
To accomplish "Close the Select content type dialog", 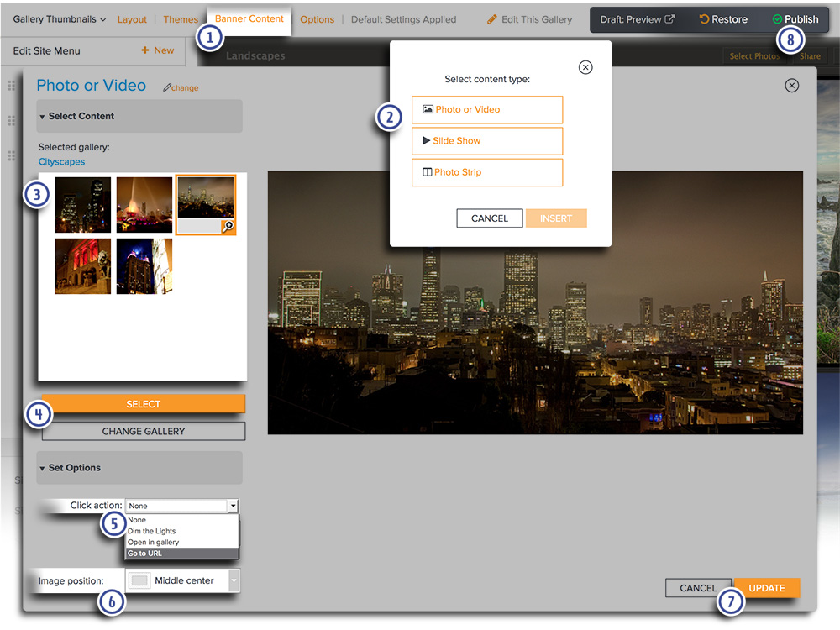I will click(585, 67).
